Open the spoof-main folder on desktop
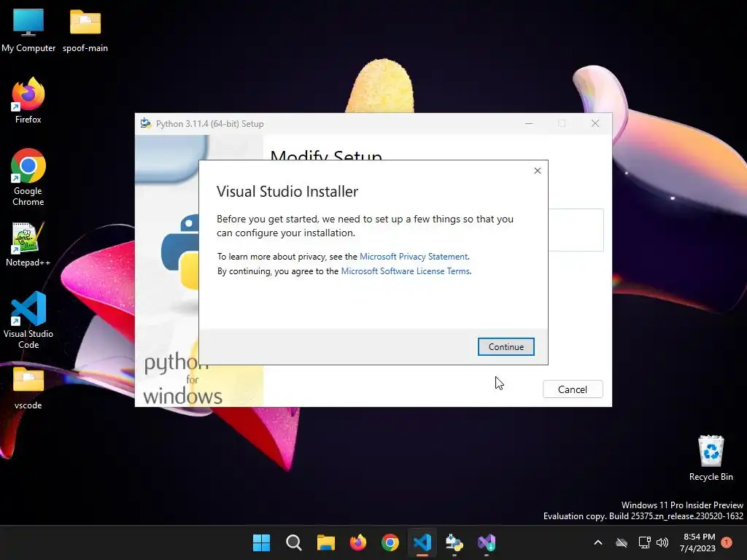The height and width of the screenshot is (560, 747). pos(85,30)
